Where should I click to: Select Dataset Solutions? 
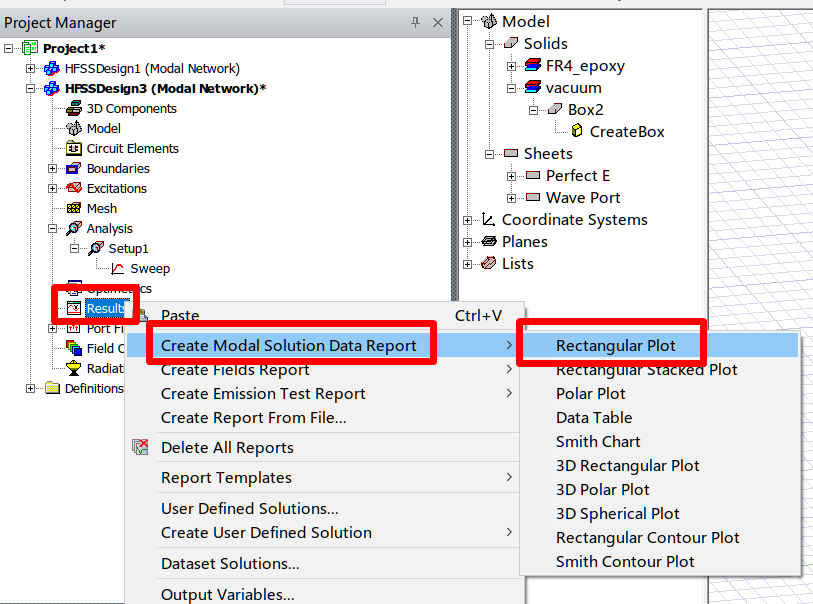coord(325,564)
